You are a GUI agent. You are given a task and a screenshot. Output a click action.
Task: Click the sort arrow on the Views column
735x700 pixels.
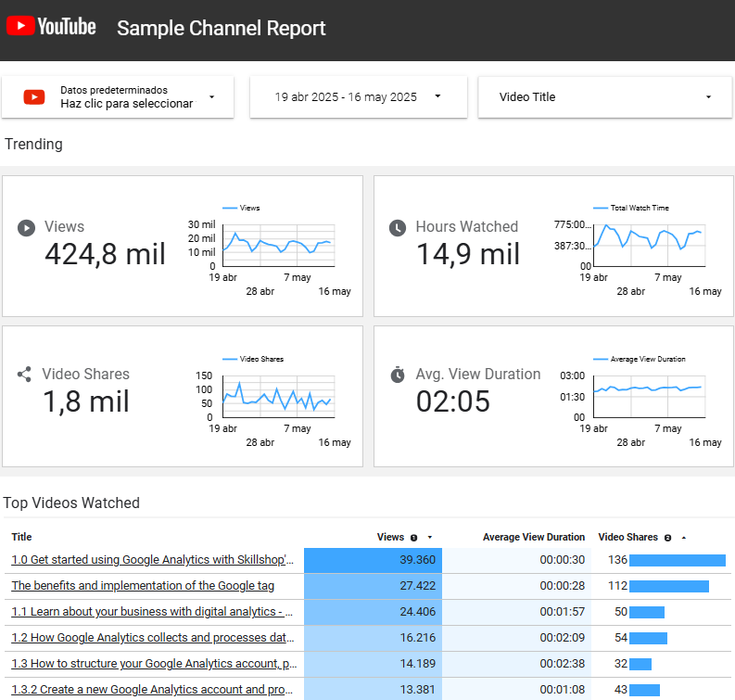[x=430, y=538]
